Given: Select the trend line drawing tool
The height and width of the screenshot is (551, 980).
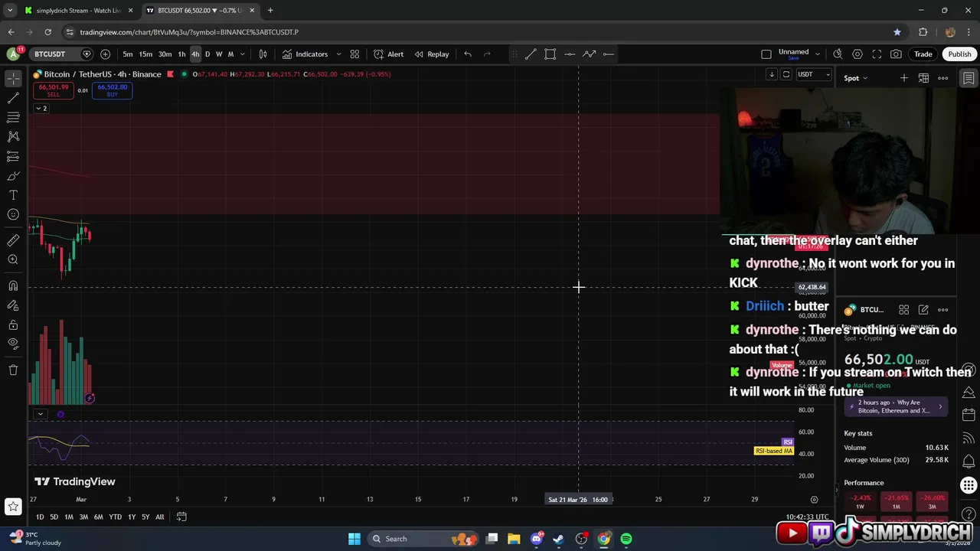Looking at the screenshot, I should coord(13,98).
